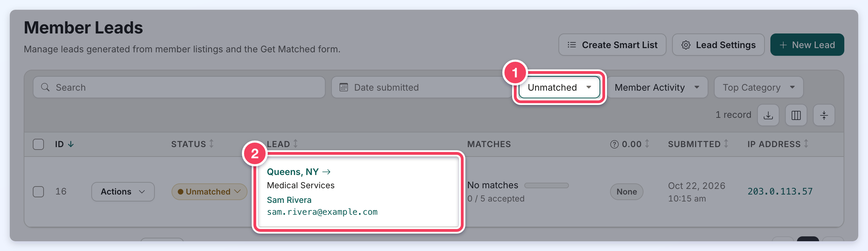The image size is (868, 251).
Task: Click the help icon beside 0.00
Action: (614, 144)
